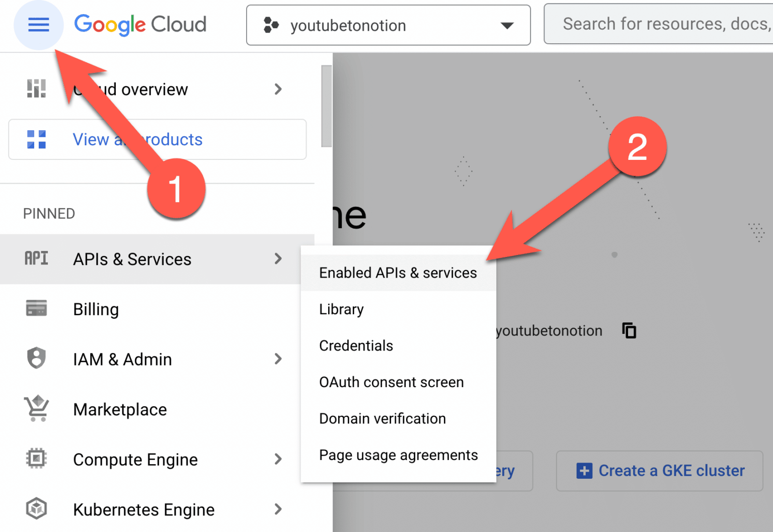Select the IAM & Admin shield icon

(36, 359)
